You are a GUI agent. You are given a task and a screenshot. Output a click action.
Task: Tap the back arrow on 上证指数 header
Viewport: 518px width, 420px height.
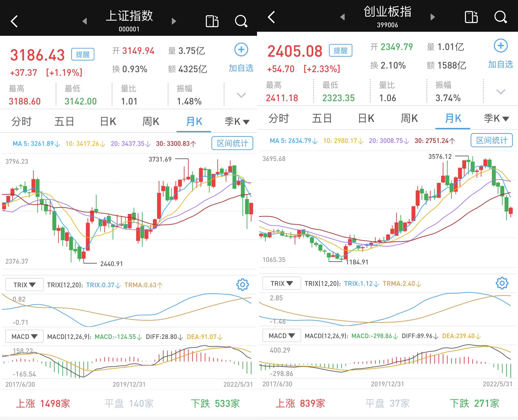click(x=14, y=21)
